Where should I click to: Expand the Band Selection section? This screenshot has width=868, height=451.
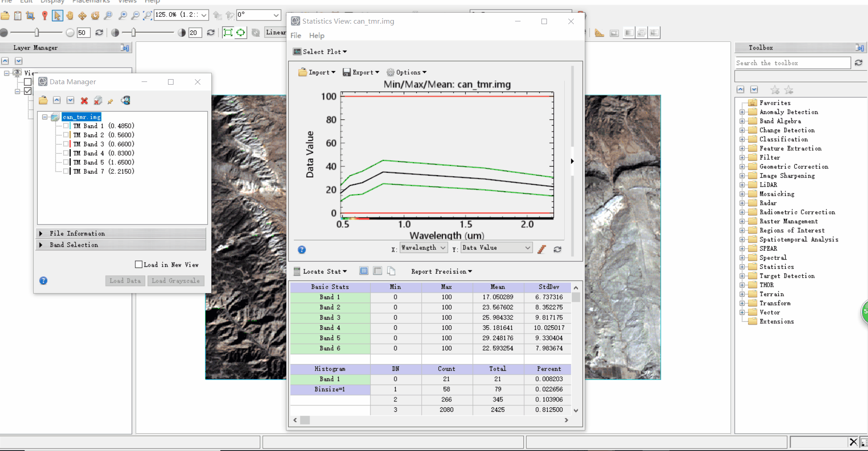(x=121, y=245)
